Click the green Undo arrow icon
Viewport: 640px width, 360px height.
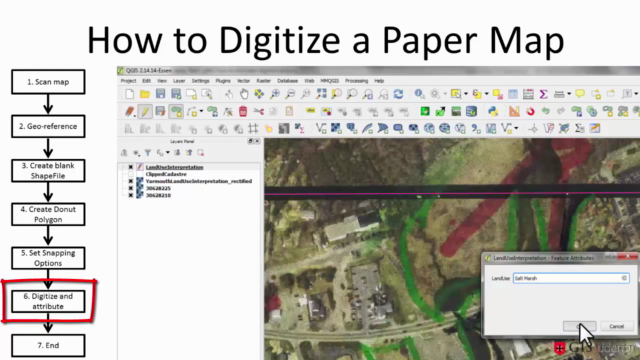pyautogui.click(x=545, y=111)
